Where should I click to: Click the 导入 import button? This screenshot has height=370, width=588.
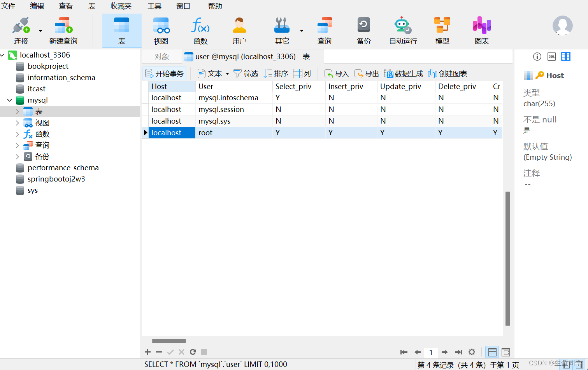click(x=337, y=73)
